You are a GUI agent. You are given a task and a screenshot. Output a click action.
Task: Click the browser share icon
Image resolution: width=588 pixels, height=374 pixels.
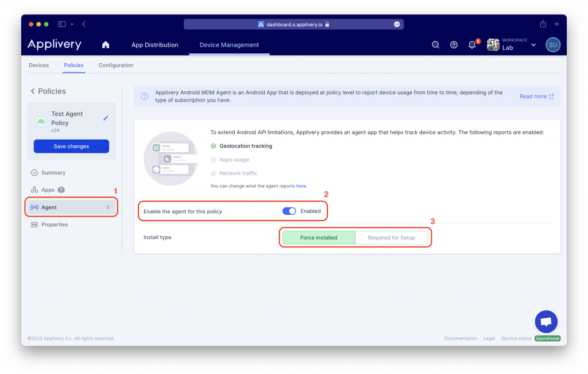click(543, 24)
